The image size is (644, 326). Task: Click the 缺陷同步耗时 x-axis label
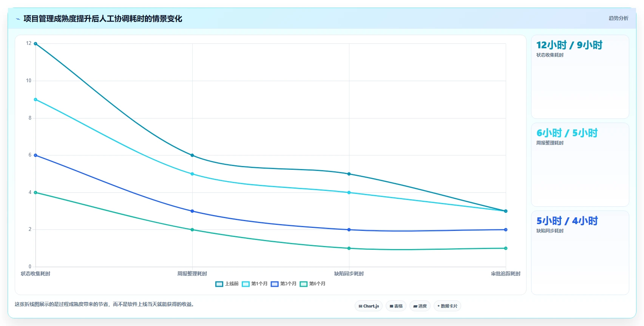349,274
